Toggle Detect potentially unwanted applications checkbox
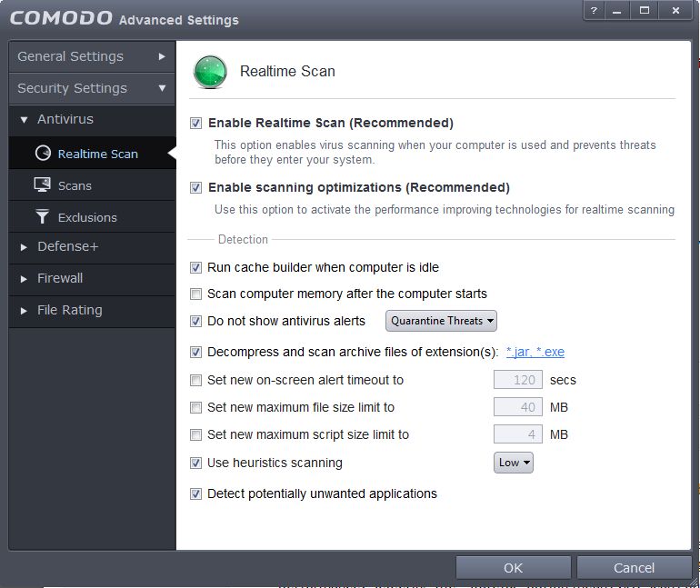The height and width of the screenshot is (588, 700). tap(195, 493)
